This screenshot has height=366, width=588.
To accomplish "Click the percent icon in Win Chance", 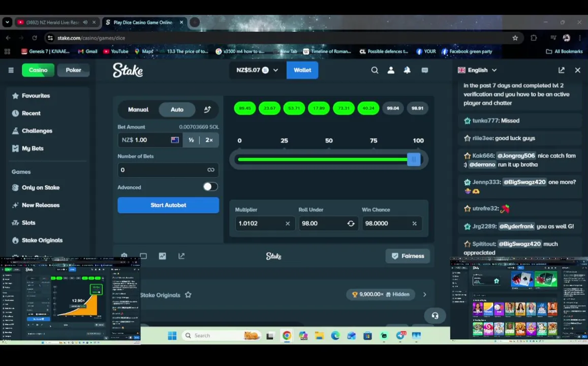I will click(414, 224).
